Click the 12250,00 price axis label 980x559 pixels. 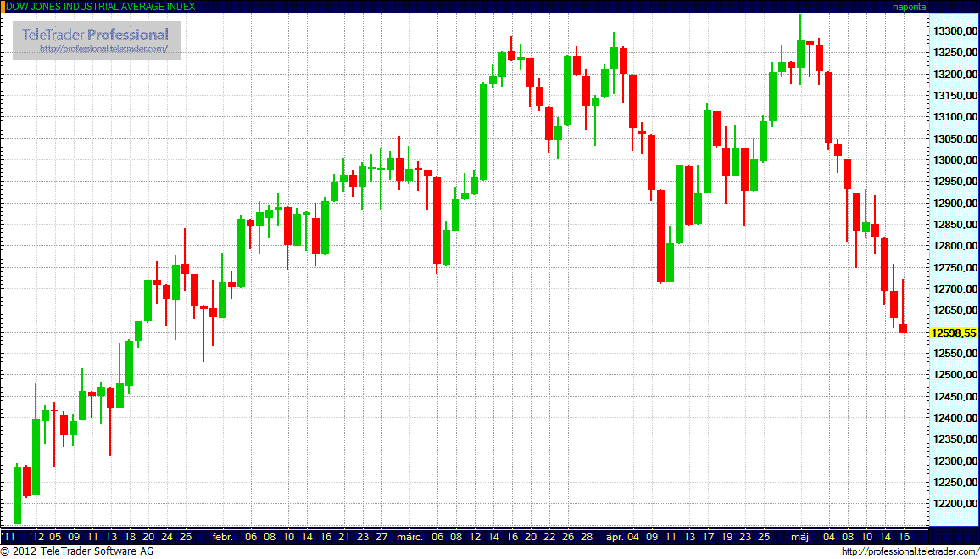954,483
